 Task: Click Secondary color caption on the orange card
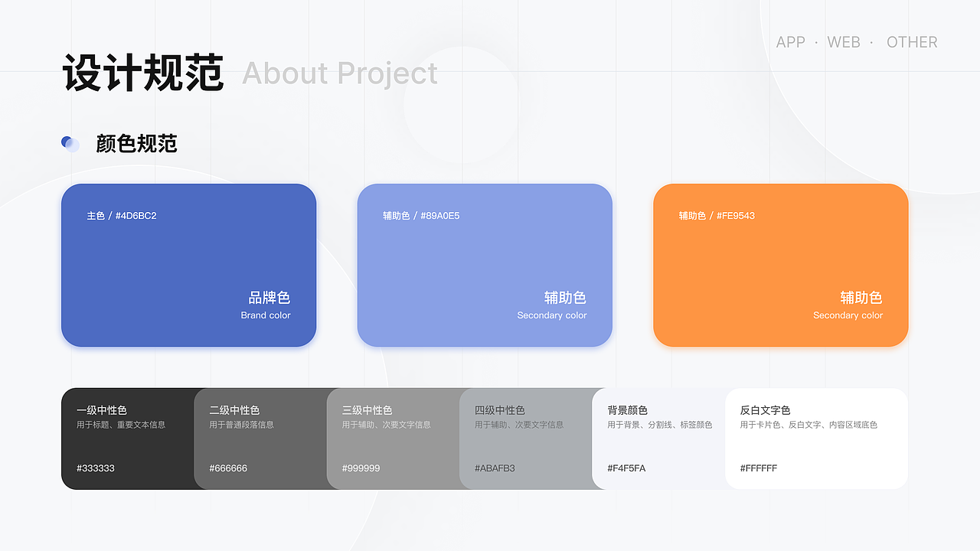[x=848, y=315]
